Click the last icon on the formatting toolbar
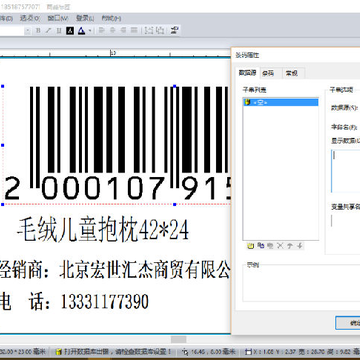Image resolution: width=360 pixels, height=360 pixels. coord(174,31)
